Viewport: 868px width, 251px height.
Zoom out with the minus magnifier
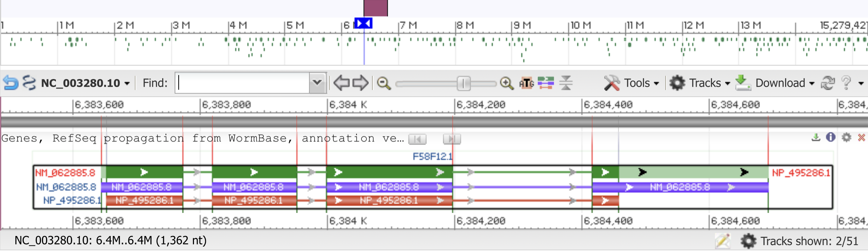(x=384, y=83)
